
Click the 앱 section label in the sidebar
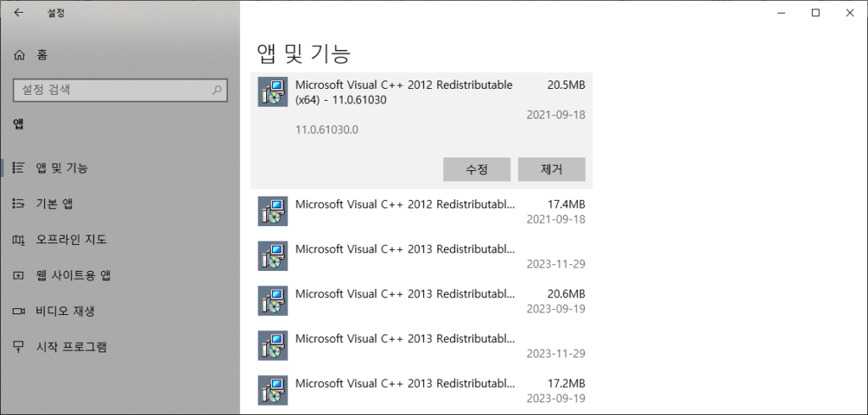click(19, 125)
